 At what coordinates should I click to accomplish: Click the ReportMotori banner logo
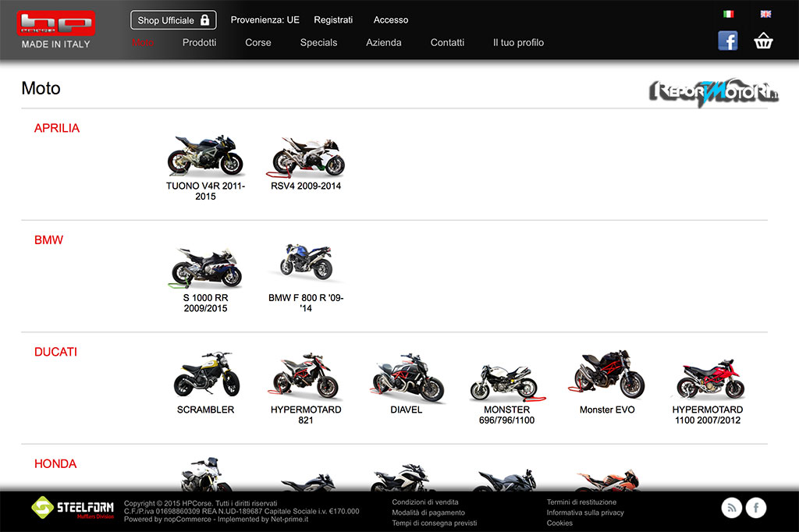click(713, 92)
